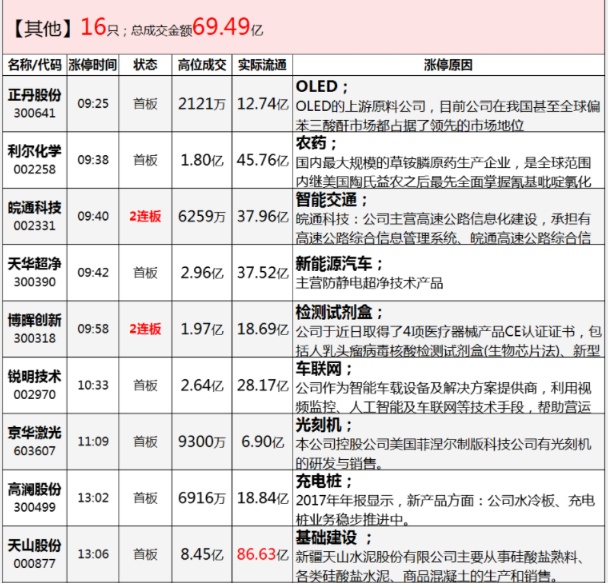
Task: Click the 农药； reason heading
Action: click(x=317, y=143)
